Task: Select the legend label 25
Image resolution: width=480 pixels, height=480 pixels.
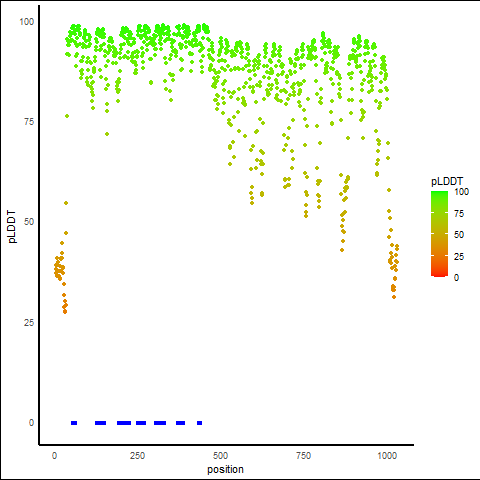Action: [459, 257]
